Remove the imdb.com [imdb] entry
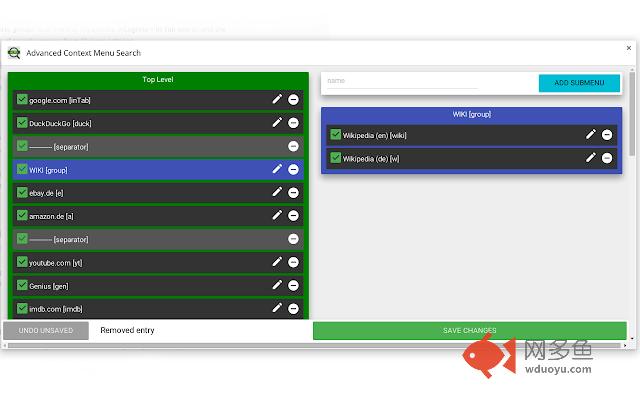This screenshot has height=400, width=640. pos(293,309)
